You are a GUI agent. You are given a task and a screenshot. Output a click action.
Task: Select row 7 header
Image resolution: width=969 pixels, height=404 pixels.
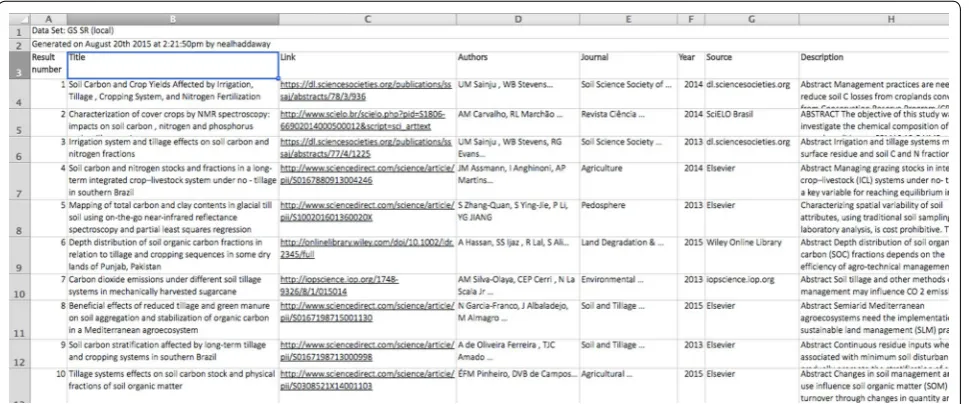pos(19,181)
